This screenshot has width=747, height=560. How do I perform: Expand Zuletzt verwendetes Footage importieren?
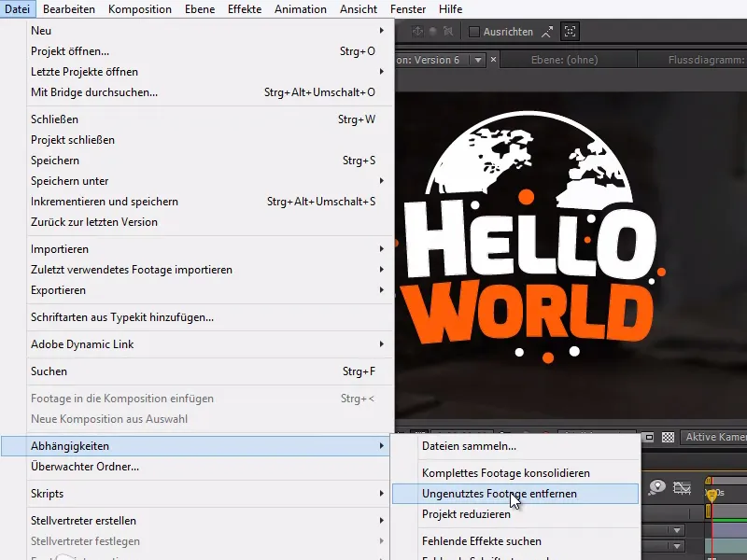(x=209, y=269)
